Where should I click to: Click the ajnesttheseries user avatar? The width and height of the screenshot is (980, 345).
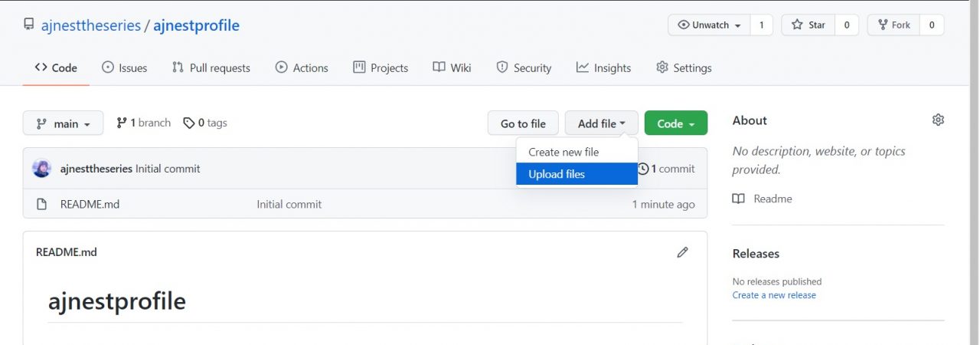click(x=42, y=169)
